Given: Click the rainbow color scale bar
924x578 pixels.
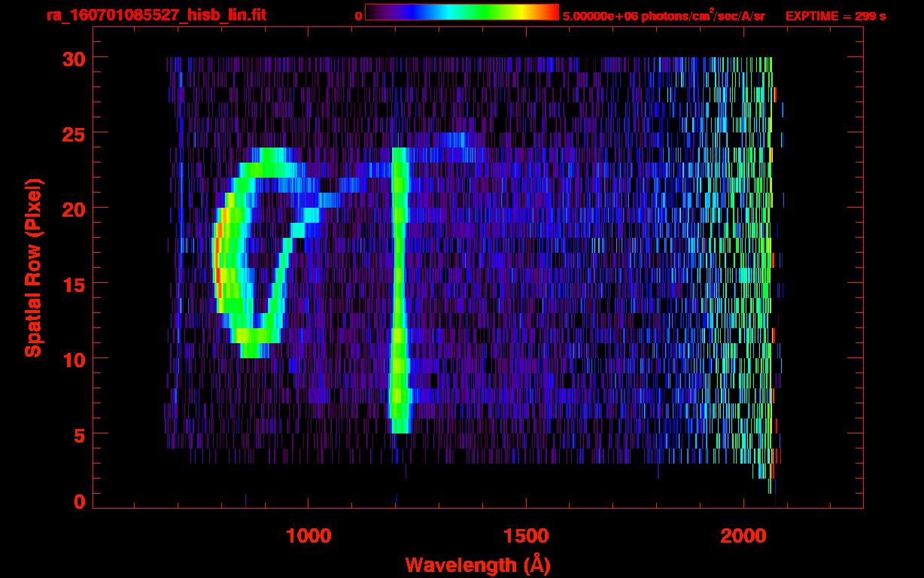Looking at the screenshot, I should [x=462, y=12].
